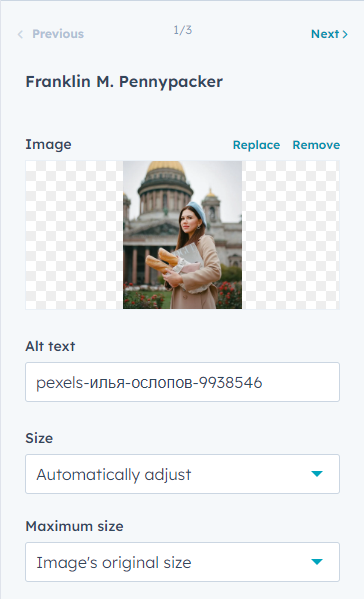Click the 1/3 item counter
This screenshot has width=364, height=599.
[183, 30]
